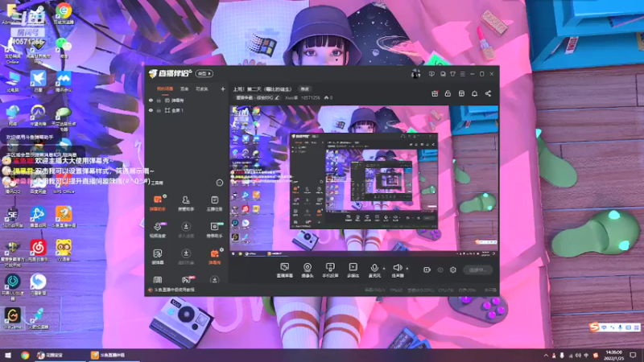Open the 主播任务 streamer tasks tool
This screenshot has width=644, height=362.
click(x=214, y=204)
